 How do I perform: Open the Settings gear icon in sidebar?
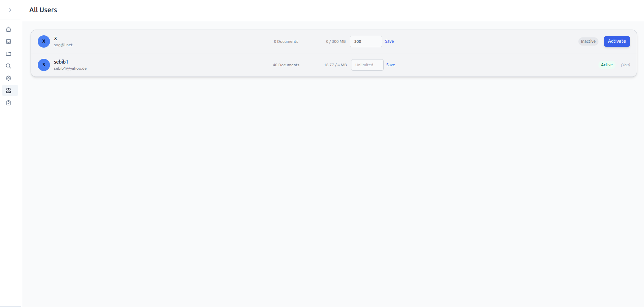click(8, 78)
